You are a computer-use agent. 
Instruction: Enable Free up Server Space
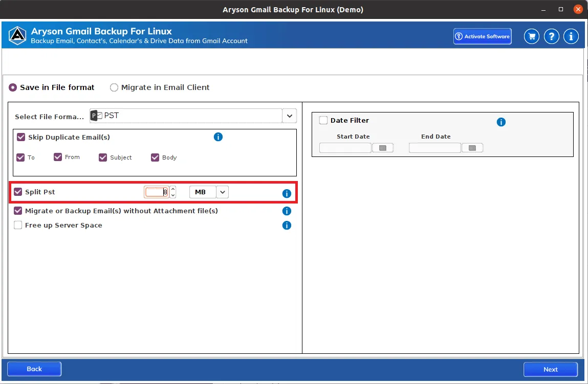[18, 225]
